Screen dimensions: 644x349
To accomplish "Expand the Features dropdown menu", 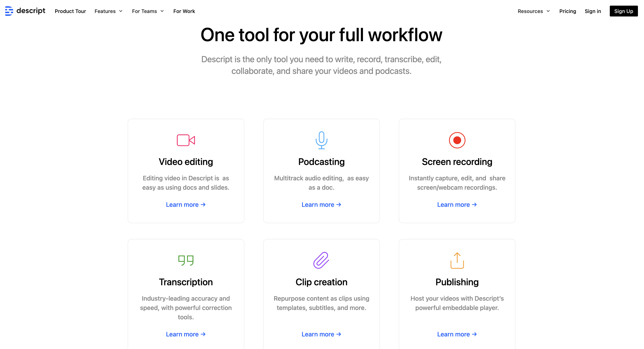I will pyautogui.click(x=108, y=11).
